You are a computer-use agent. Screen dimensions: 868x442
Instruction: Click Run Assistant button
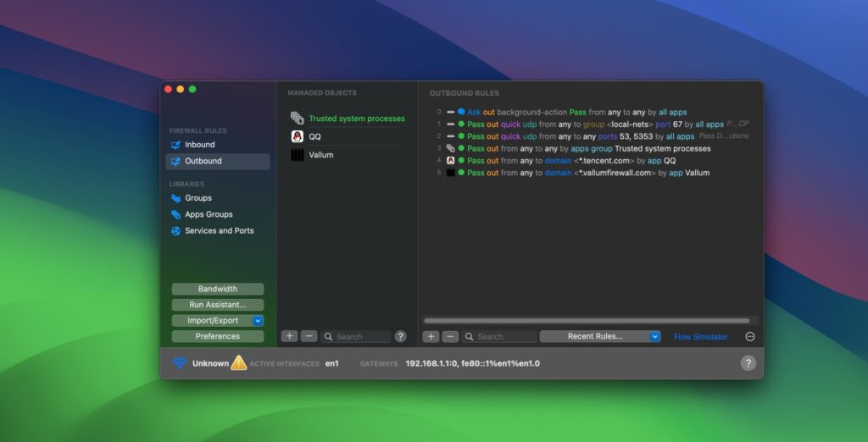(x=218, y=305)
